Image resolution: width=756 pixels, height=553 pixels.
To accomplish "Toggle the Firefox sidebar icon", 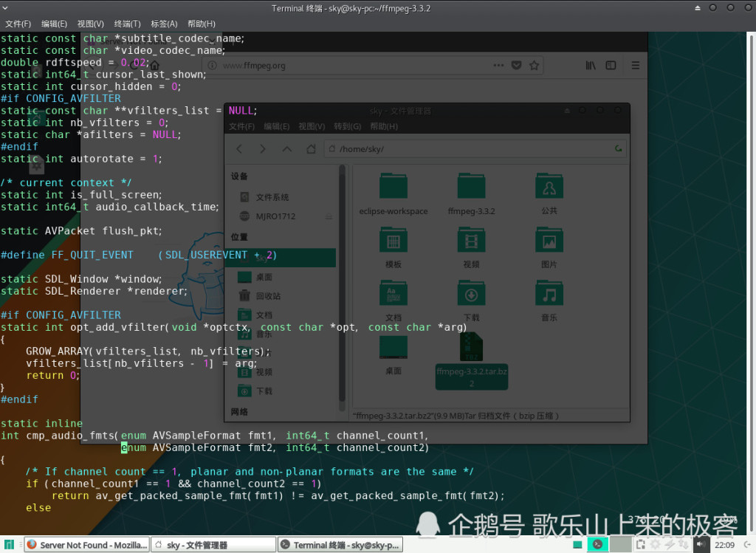I will pos(611,65).
